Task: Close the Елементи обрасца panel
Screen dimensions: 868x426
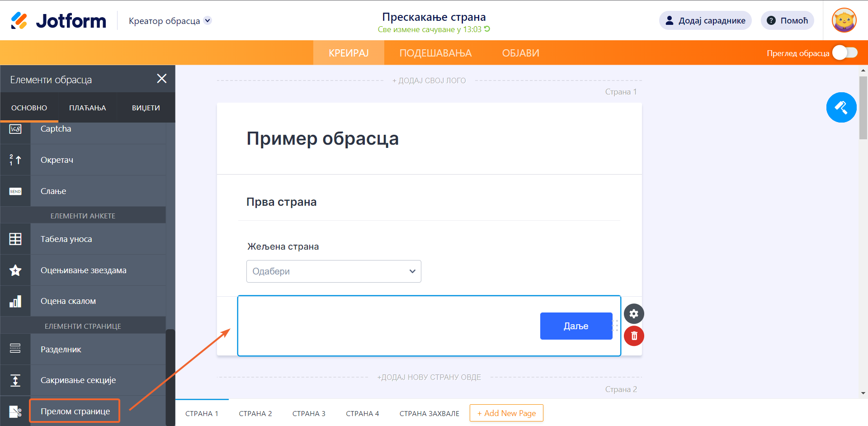Action: tap(161, 79)
